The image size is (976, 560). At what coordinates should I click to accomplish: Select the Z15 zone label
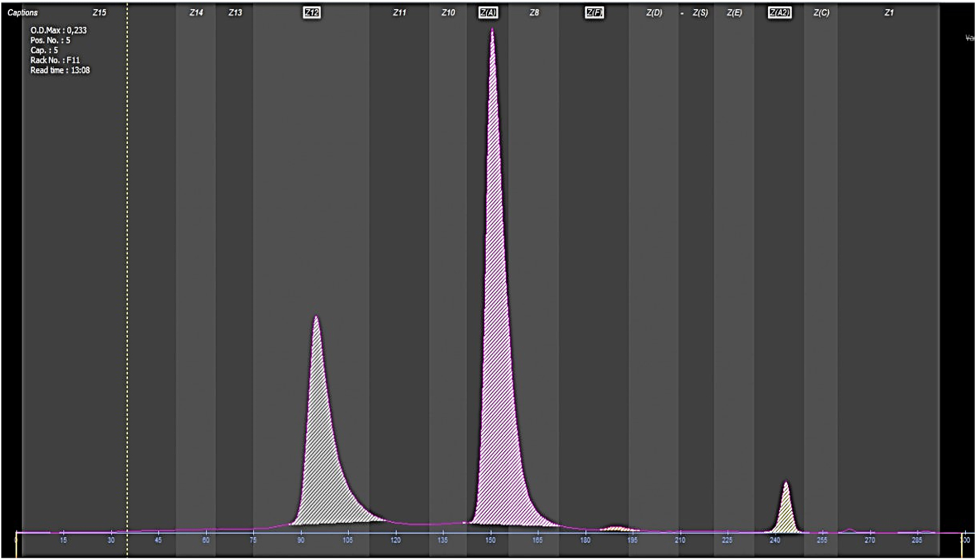point(99,13)
